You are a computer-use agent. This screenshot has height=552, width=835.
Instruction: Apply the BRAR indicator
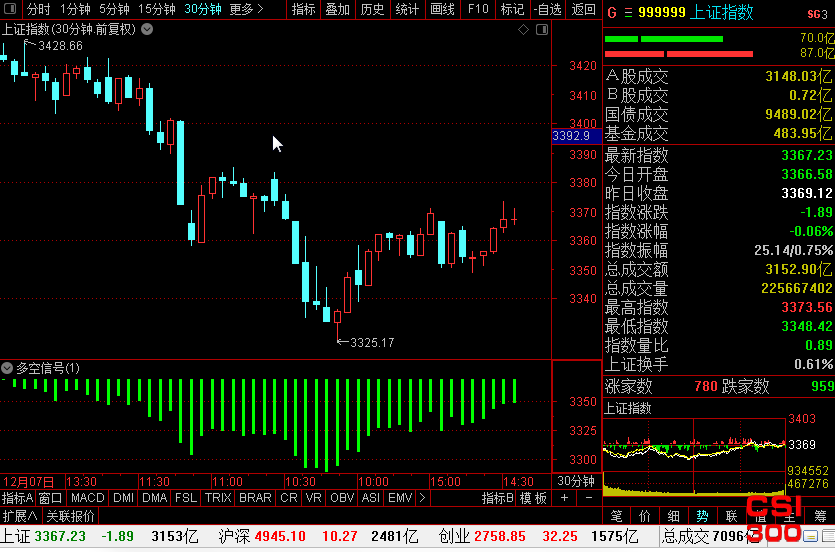255,498
